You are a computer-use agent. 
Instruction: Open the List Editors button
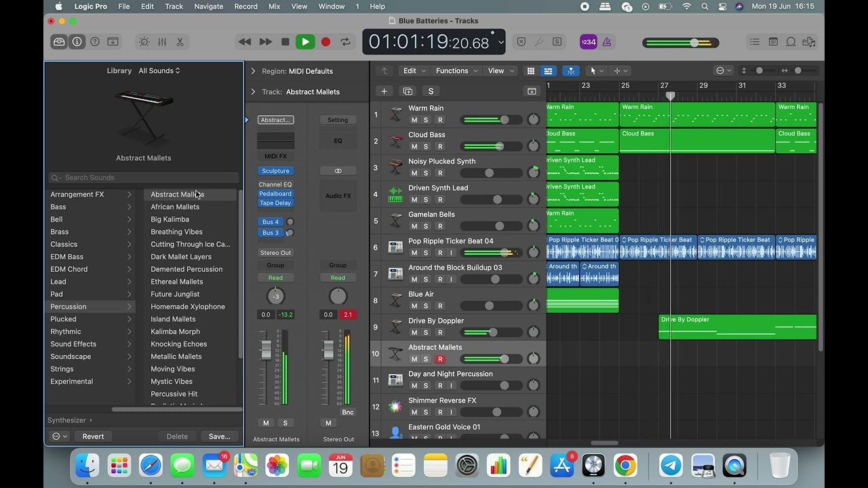point(755,42)
